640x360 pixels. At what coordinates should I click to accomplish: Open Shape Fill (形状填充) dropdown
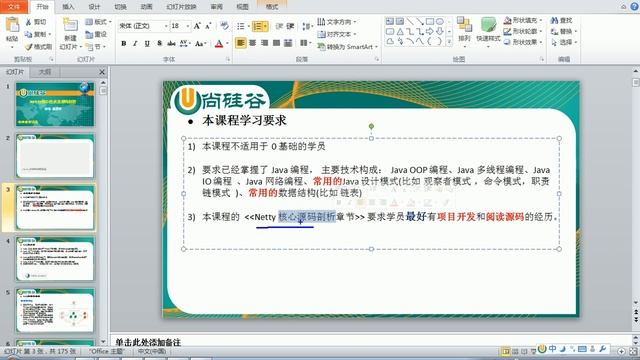coord(523,20)
